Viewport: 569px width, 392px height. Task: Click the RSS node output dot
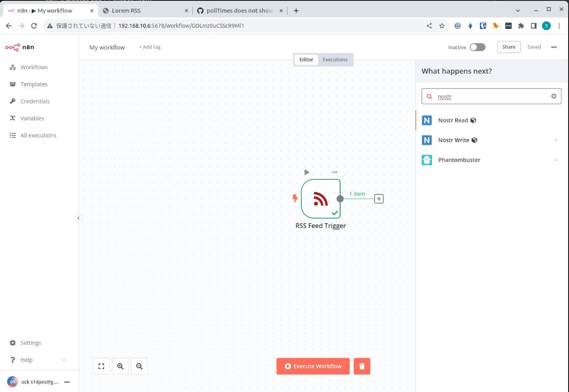(x=340, y=199)
